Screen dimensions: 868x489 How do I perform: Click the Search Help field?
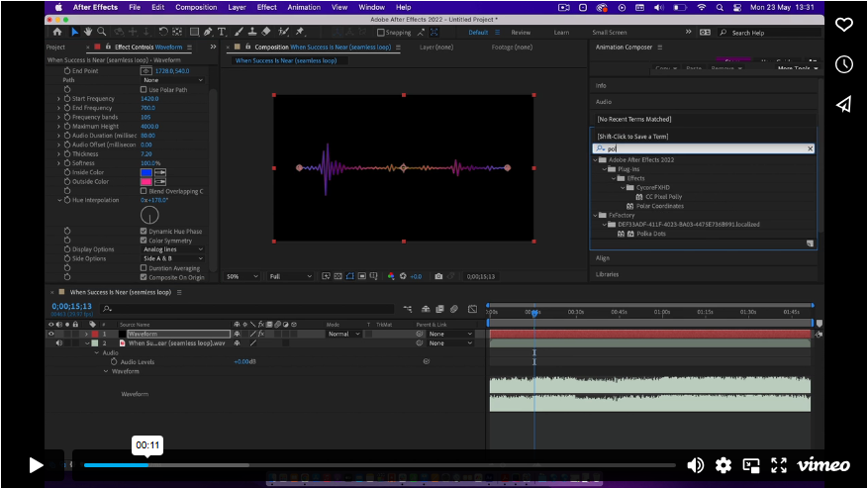tap(769, 33)
